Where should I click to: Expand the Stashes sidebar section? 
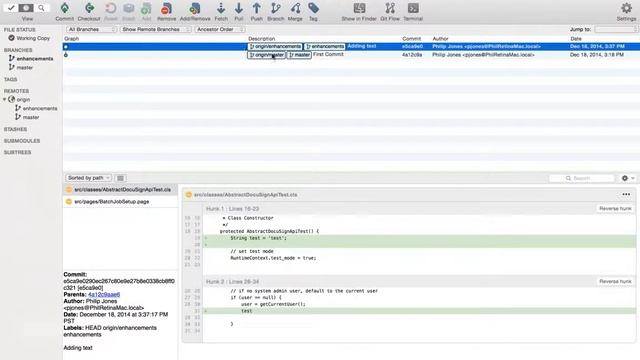coord(16,129)
